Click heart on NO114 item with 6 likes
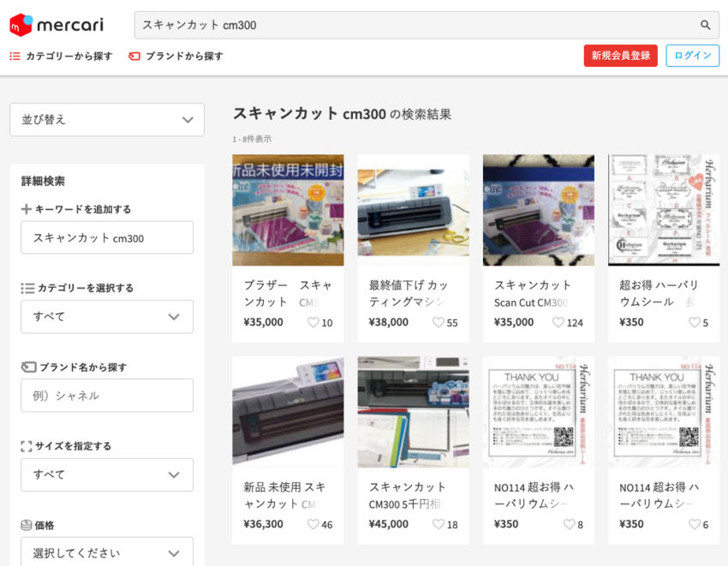728x566 pixels. [x=694, y=524]
